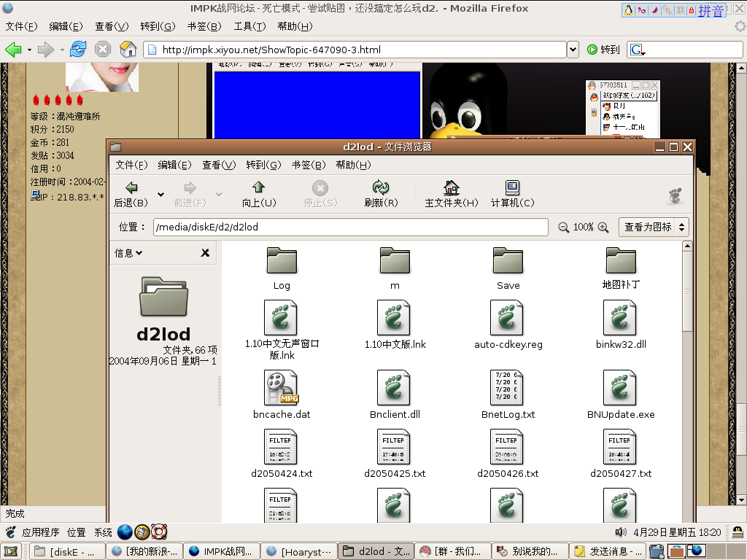This screenshot has width=747, height=560.
Task: Click 计算机(C) computer button
Action: 513,194
